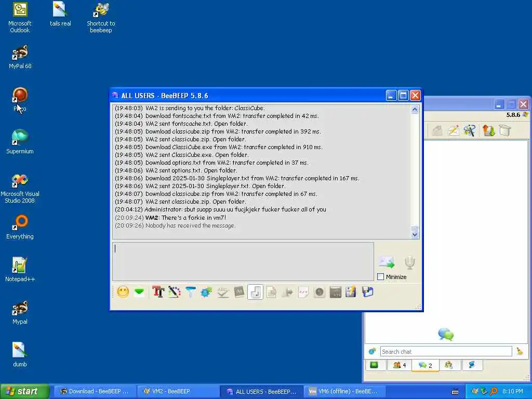Switch to VM6 (offline) taskbar window
Image resolution: width=532 pixels, height=399 pixels.
pos(344,391)
